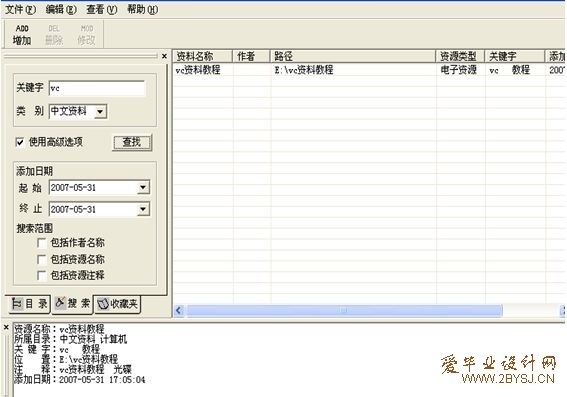The image size is (567, 397).
Task: Switch to the 搜索 tab
Action: click(x=72, y=303)
